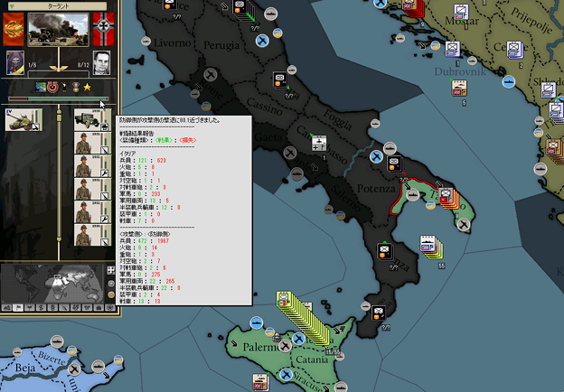This screenshot has height=392, width=564.
Task: Select the gray airbase icon on Rome
Action: click(x=211, y=75)
